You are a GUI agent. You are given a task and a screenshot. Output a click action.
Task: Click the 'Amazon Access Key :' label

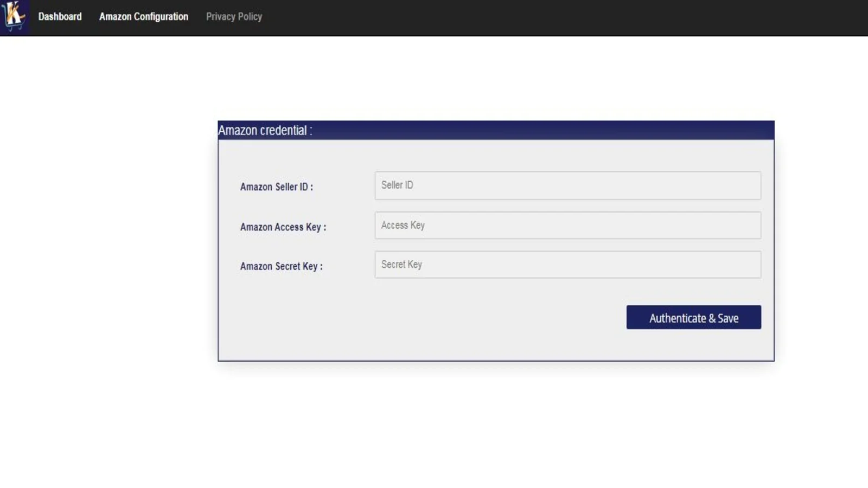point(283,227)
